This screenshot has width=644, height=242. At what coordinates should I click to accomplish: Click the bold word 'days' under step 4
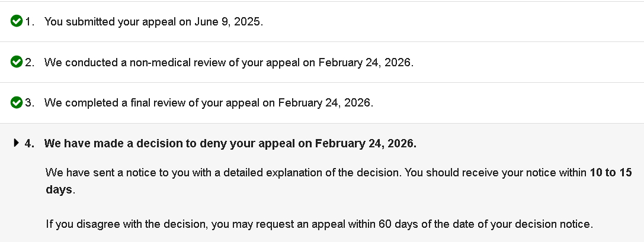pyautogui.click(x=59, y=189)
